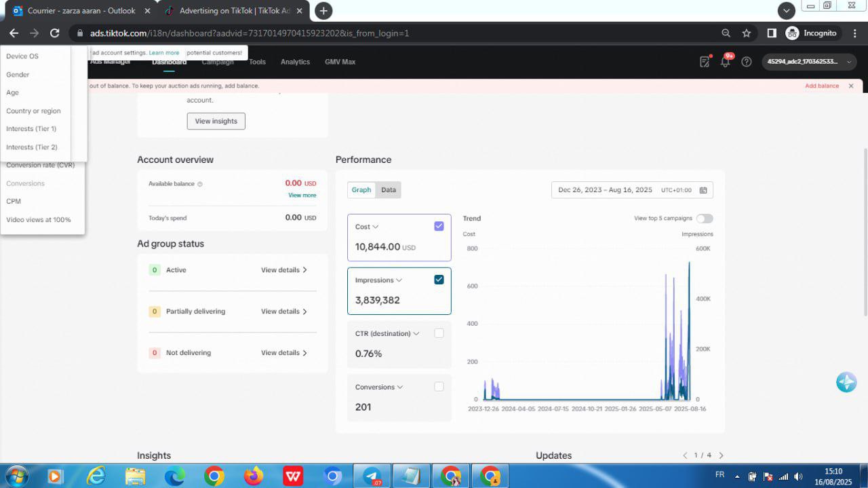Open the date range picker field
Viewport: 868px width, 488px height.
pyautogui.click(x=632, y=190)
